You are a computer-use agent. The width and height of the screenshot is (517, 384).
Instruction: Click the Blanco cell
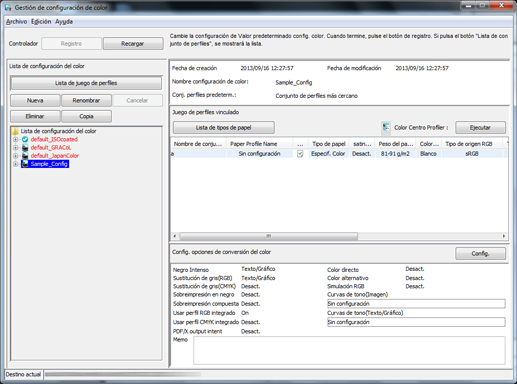428,154
